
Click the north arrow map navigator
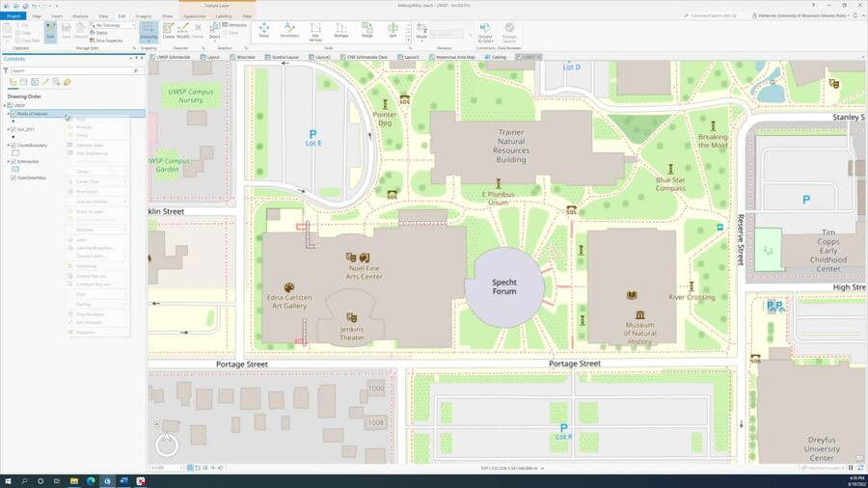point(166,445)
